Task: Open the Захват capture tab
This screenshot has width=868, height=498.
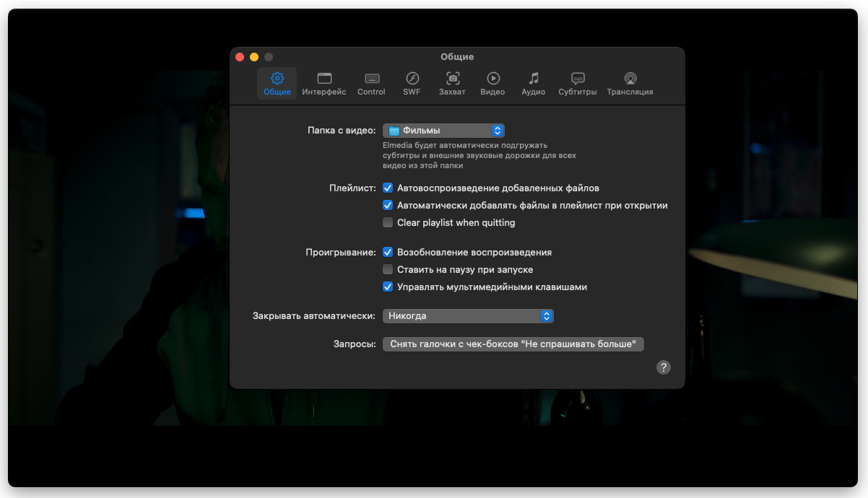Action: (x=452, y=84)
